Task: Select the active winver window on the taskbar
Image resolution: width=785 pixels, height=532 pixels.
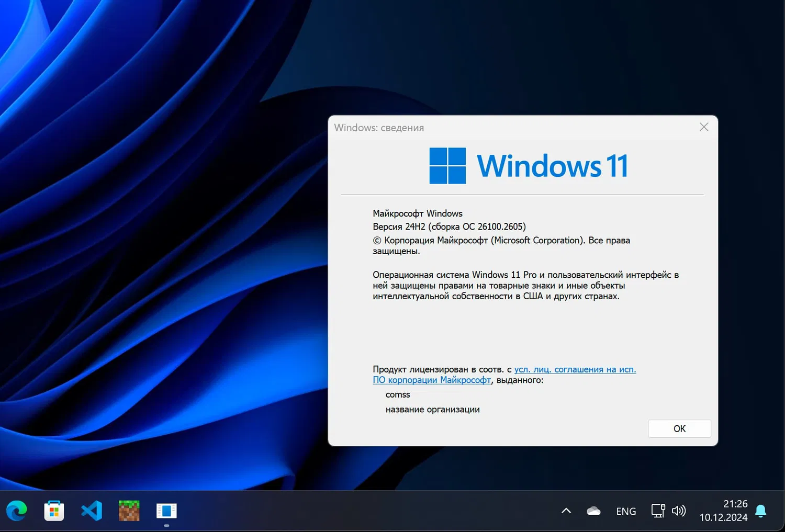Action: 166,510
